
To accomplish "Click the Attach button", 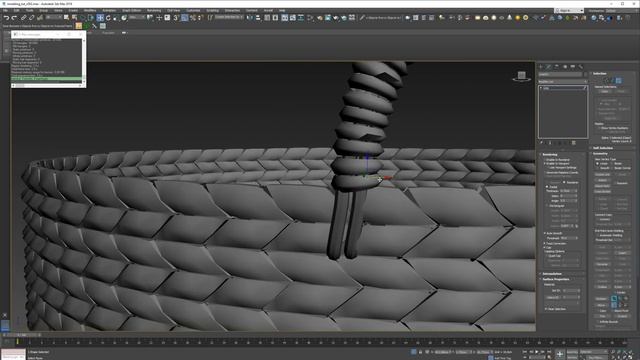I will [603, 180].
